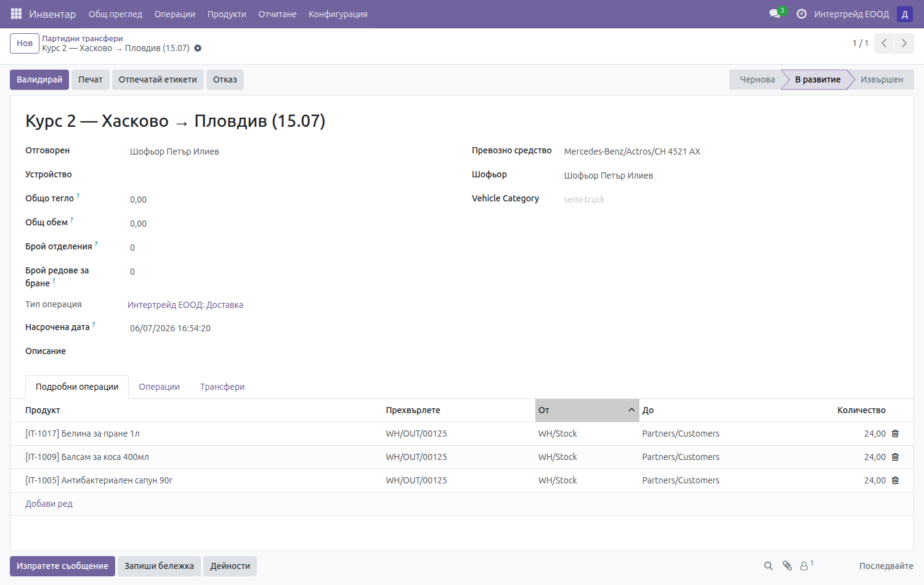
Task: Click the Дейности button
Action: tap(230, 566)
